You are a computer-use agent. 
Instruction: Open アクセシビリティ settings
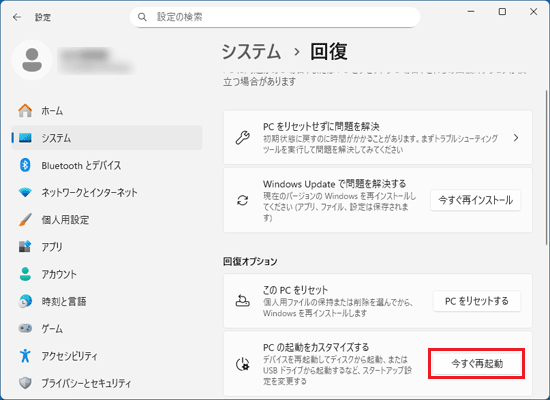[107, 356]
